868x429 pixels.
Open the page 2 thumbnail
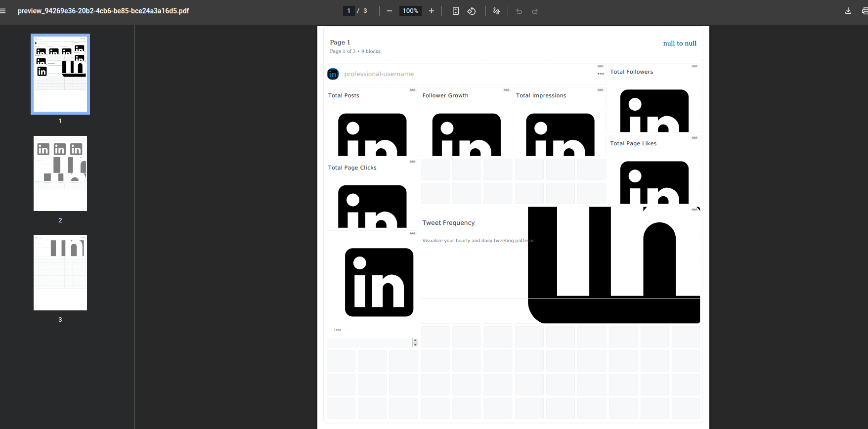coord(60,173)
